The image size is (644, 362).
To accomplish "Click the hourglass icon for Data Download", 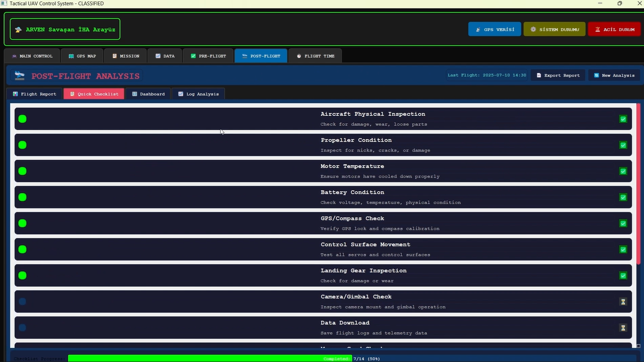I will point(623,328).
